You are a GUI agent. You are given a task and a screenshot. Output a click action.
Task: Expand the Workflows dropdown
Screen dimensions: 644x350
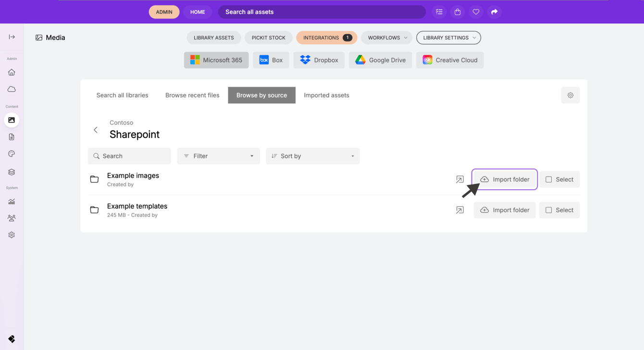[387, 37]
